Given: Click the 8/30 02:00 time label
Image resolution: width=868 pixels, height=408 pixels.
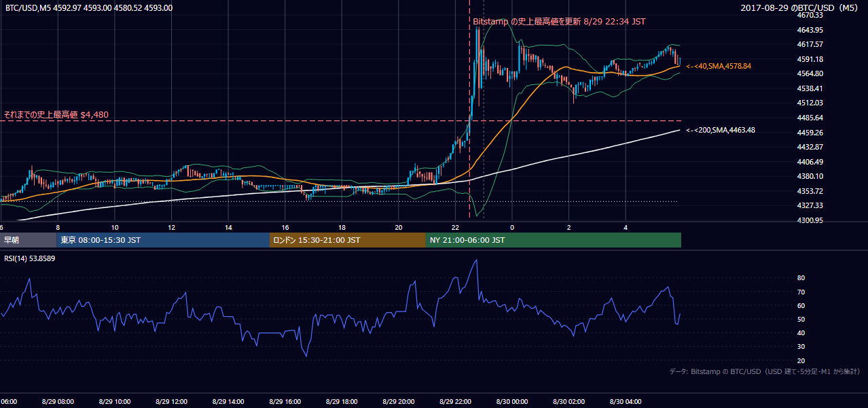Looking at the screenshot, I should point(568,402).
